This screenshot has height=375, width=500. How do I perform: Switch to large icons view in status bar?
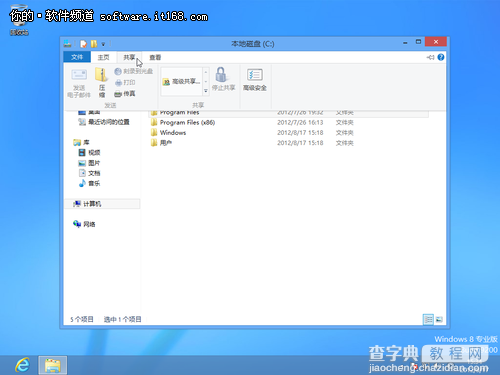click(x=439, y=319)
